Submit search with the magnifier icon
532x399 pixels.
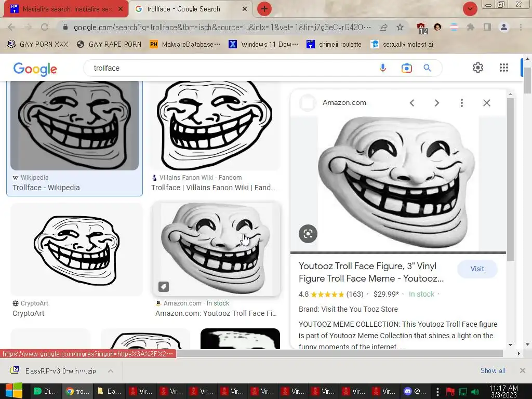pos(428,68)
